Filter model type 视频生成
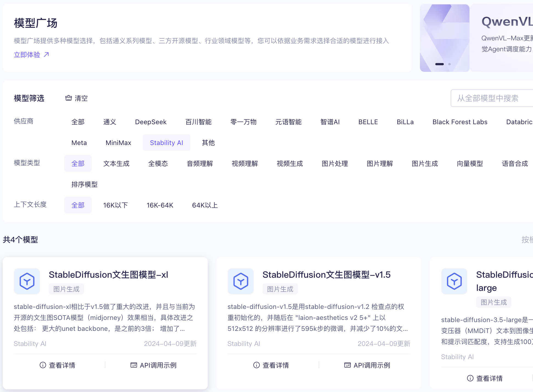The height and width of the screenshot is (392, 533). (x=290, y=164)
